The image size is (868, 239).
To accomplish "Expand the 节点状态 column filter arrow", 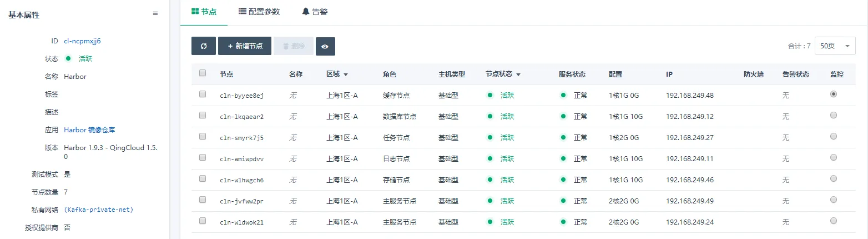I will (x=518, y=74).
